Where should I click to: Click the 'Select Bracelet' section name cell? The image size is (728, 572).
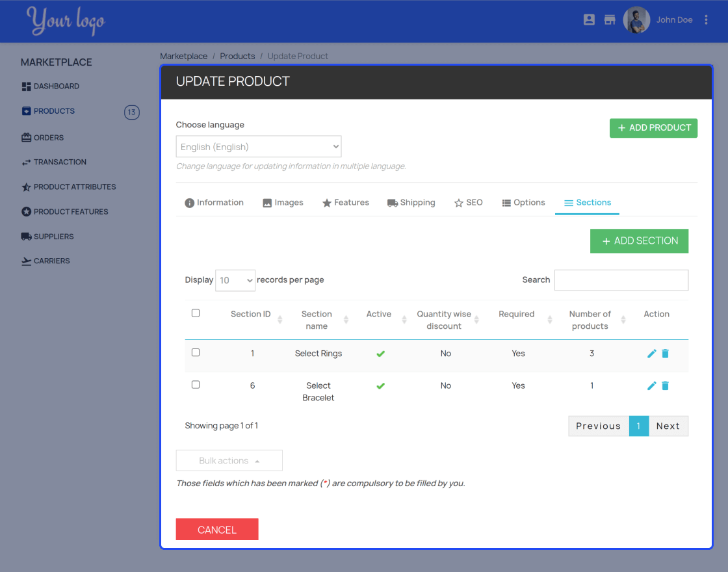click(x=318, y=392)
